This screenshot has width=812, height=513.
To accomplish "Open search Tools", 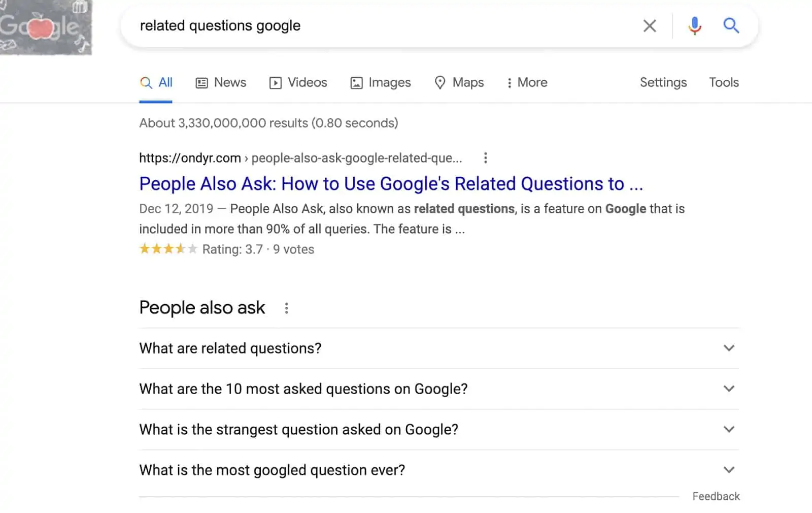I will tap(724, 82).
